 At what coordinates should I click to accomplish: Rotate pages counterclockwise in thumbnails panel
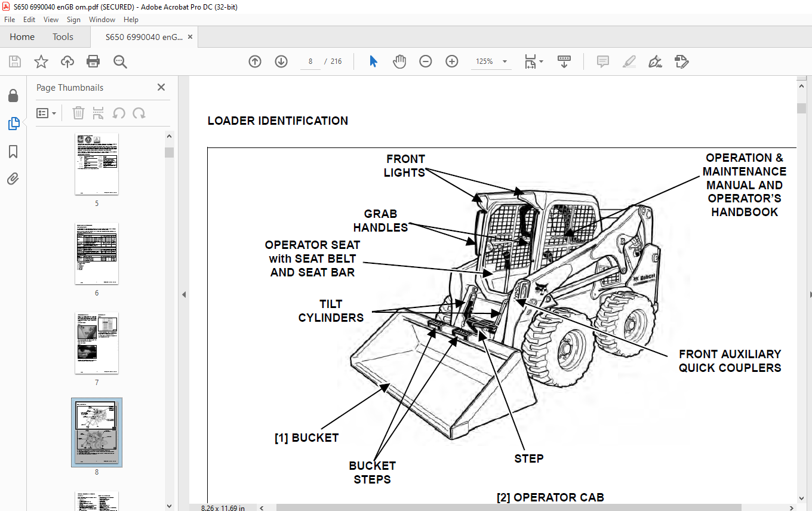click(x=119, y=113)
